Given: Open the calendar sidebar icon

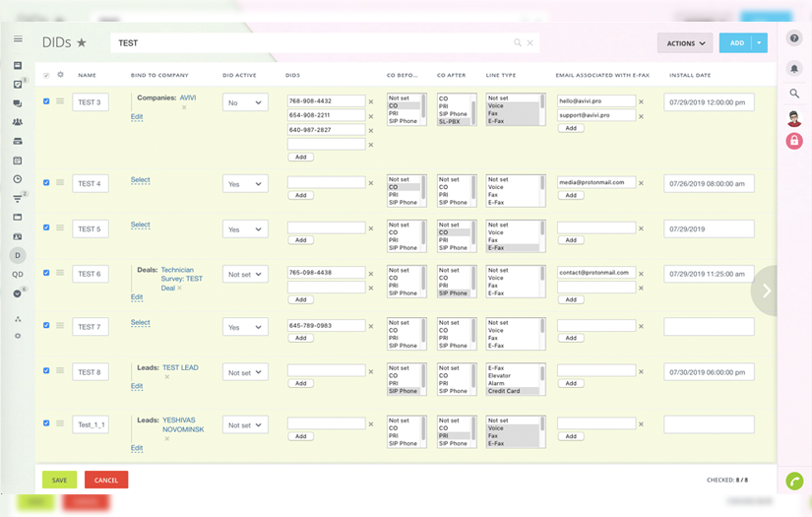Looking at the screenshot, I should [x=18, y=161].
